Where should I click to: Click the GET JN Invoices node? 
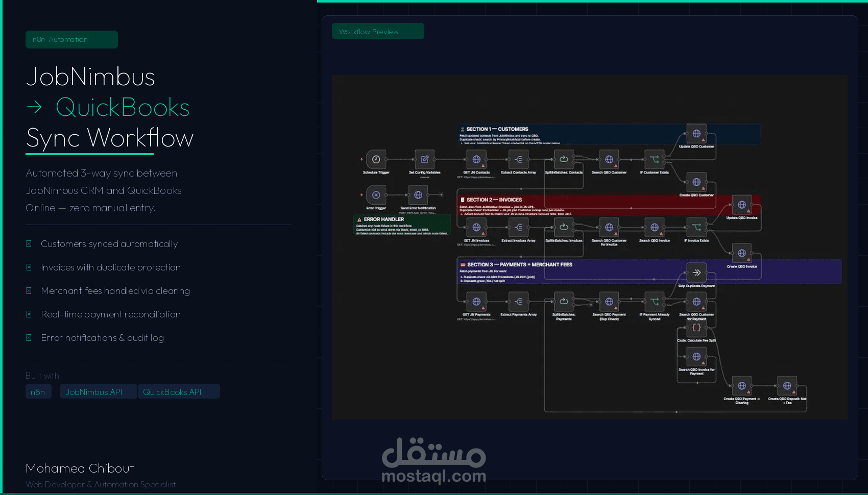click(476, 227)
